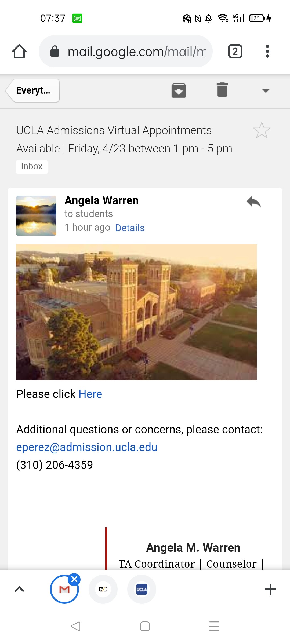The image size is (290, 644).
Task: Tap the Inbox label chip
Action: pyautogui.click(x=32, y=167)
